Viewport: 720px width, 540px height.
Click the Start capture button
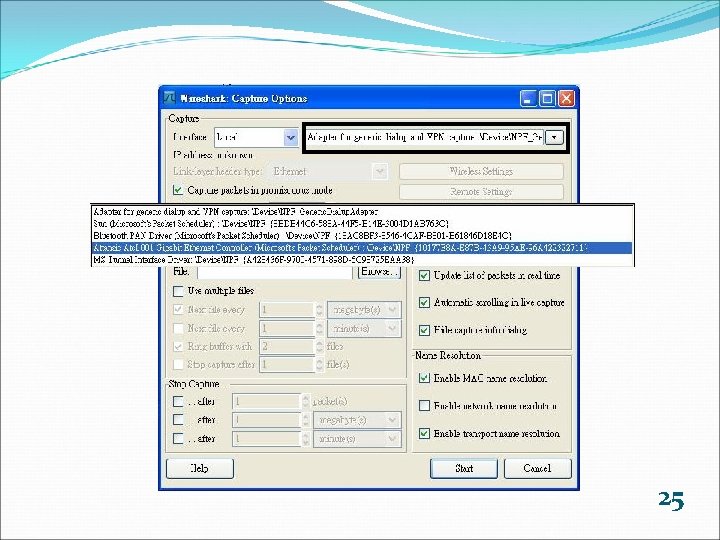tap(464, 468)
